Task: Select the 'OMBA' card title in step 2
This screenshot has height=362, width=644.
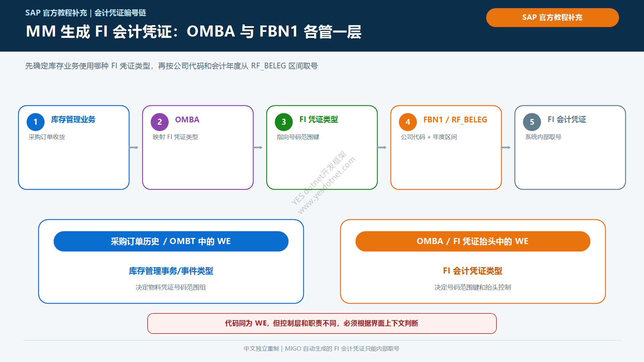Action: (x=187, y=120)
